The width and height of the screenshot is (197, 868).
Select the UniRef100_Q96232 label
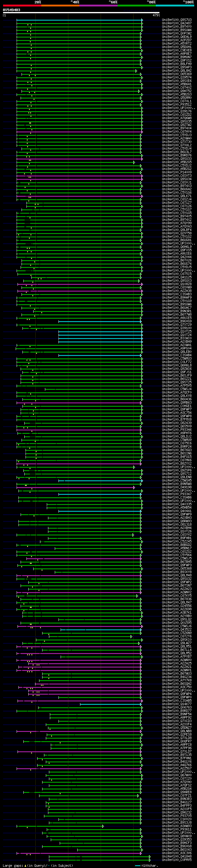pyautogui.click(x=177, y=813)
